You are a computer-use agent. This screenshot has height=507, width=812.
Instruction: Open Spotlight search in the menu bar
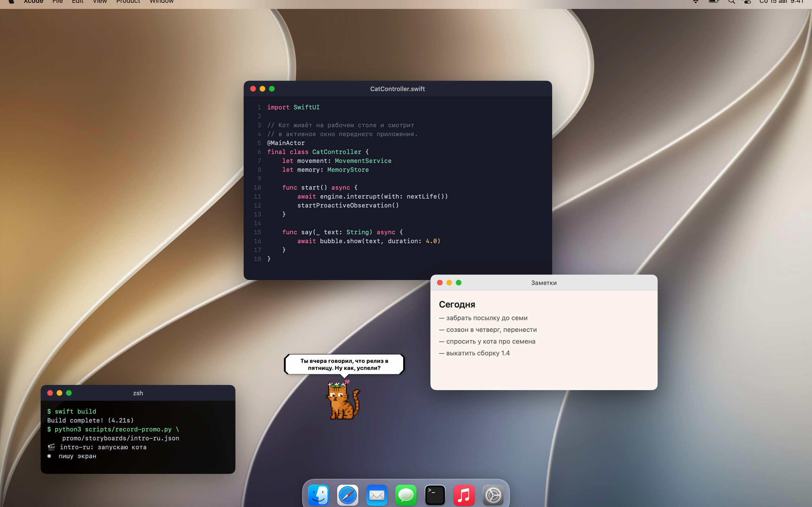(x=731, y=2)
